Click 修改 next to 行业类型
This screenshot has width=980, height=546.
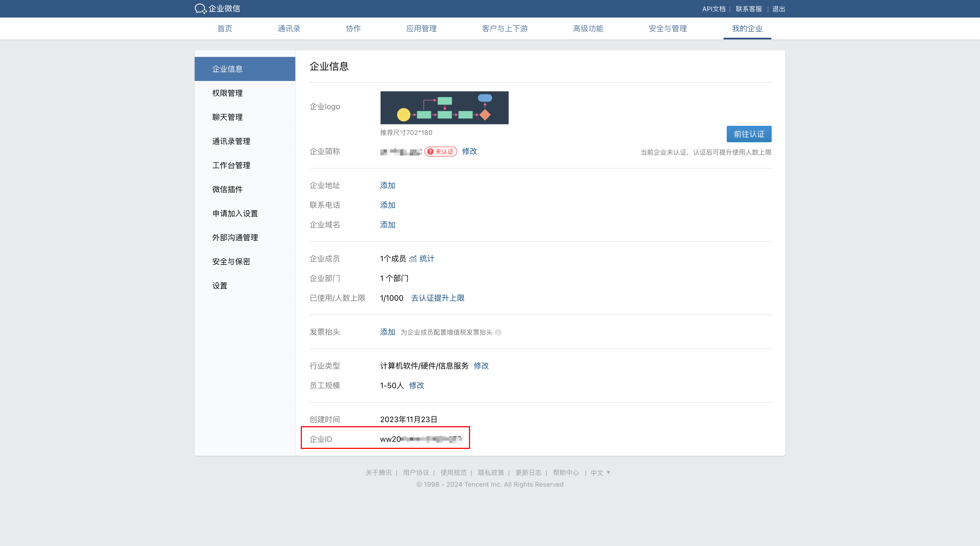481,366
